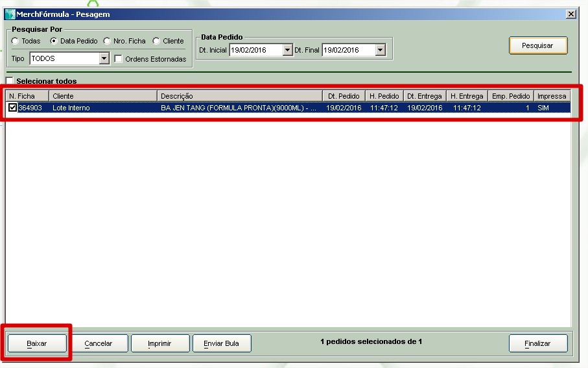
Task: Select the Todas radio button
Action: pos(15,41)
